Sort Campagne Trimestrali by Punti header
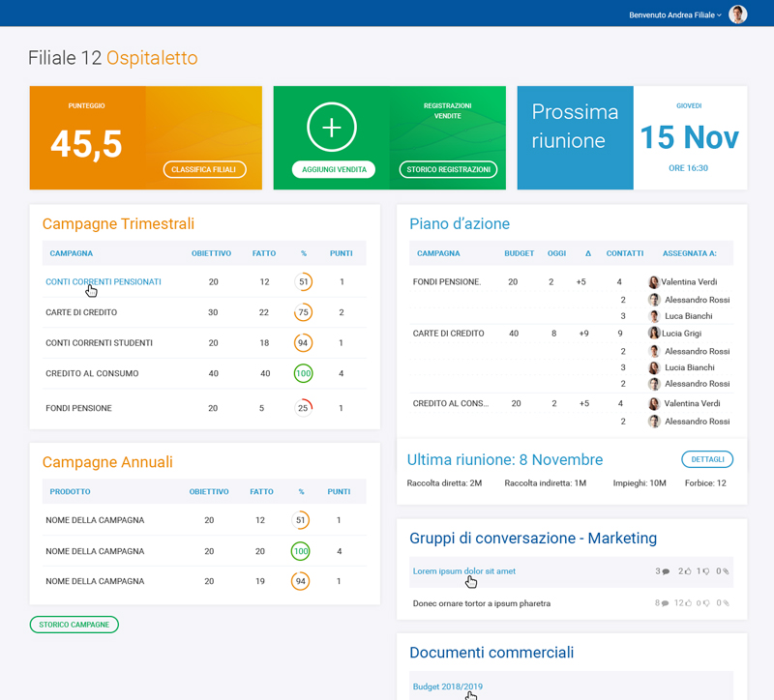The image size is (774, 700). (342, 253)
